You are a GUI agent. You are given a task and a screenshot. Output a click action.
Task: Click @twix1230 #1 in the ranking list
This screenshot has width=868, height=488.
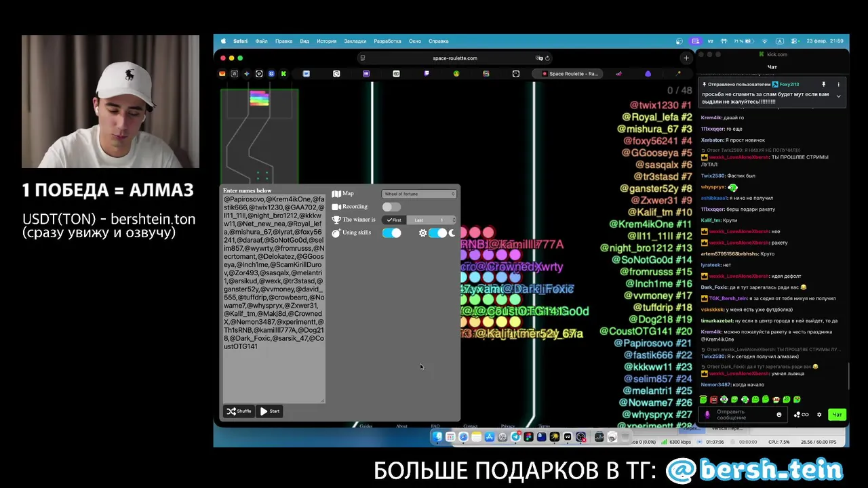click(660, 105)
